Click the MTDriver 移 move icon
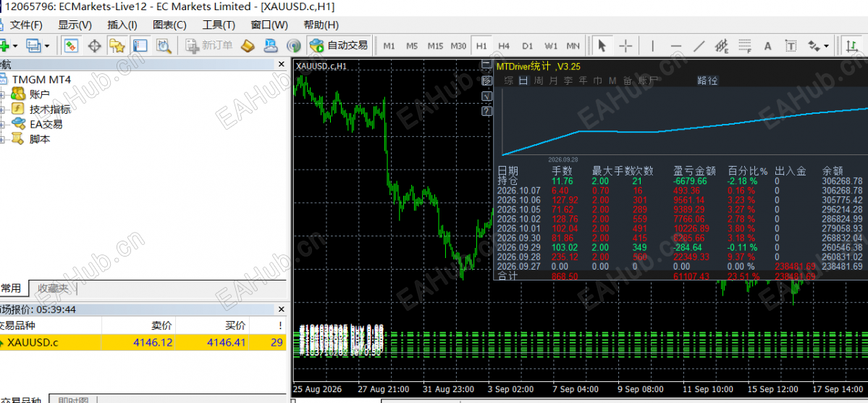 pos(486,80)
